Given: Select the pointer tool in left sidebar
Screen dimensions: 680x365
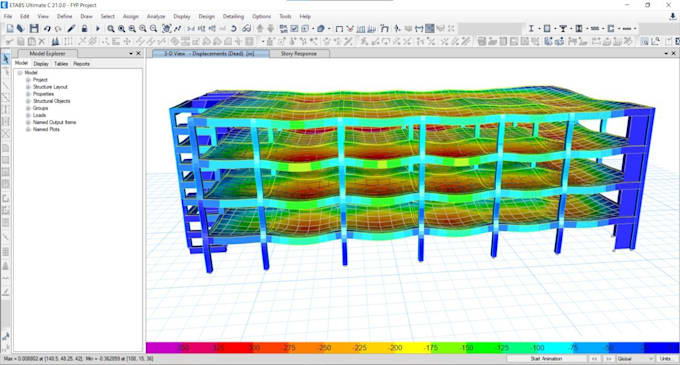Looking at the screenshot, I should (x=6, y=59).
